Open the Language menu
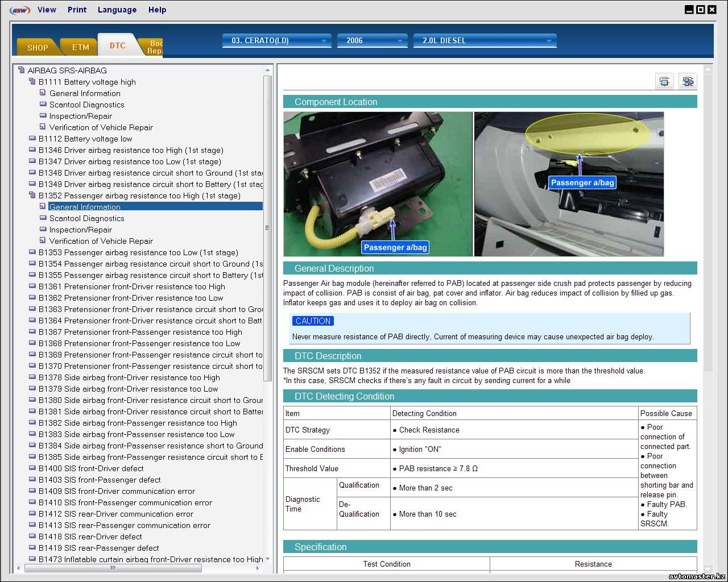Image resolution: width=728 pixels, height=582 pixels. (x=117, y=10)
